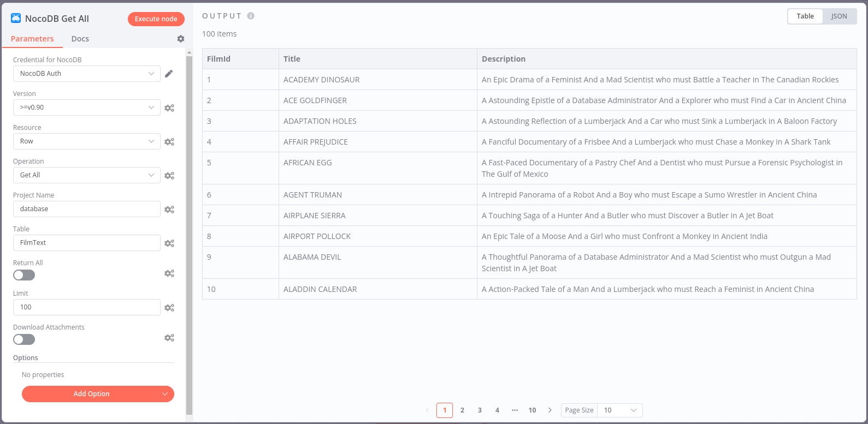Switch to the Docs tab
The height and width of the screenshot is (424, 868).
coord(80,39)
